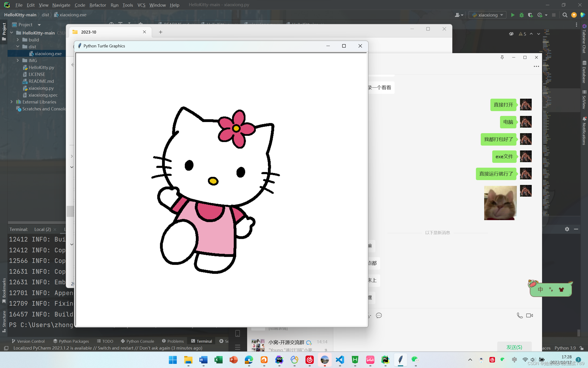Run the xiaoxiong configuration with green play button
This screenshot has width=588, height=368.
pyautogui.click(x=513, y=15)
